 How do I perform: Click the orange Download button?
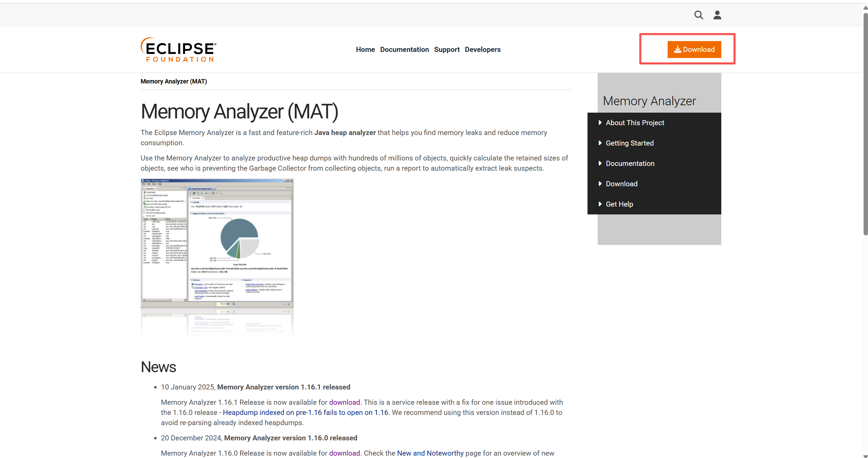[694, 50]
